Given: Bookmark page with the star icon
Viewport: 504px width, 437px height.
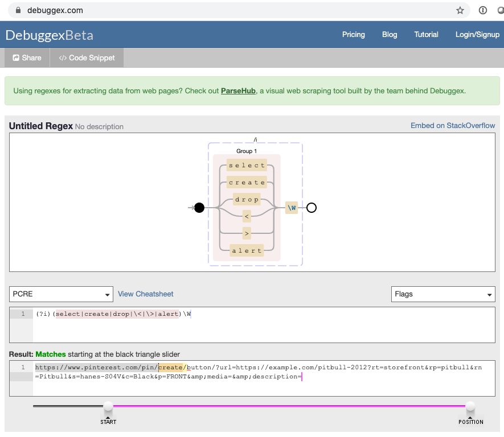Looking at the screenshot, I should coord(460,10).
